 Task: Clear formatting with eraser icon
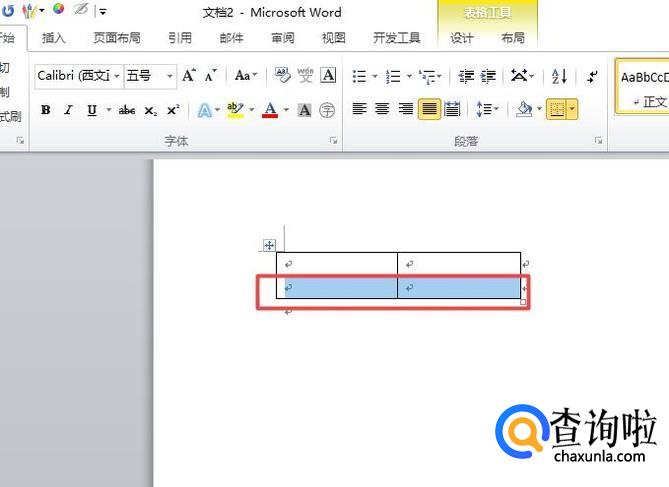point(282,76)
